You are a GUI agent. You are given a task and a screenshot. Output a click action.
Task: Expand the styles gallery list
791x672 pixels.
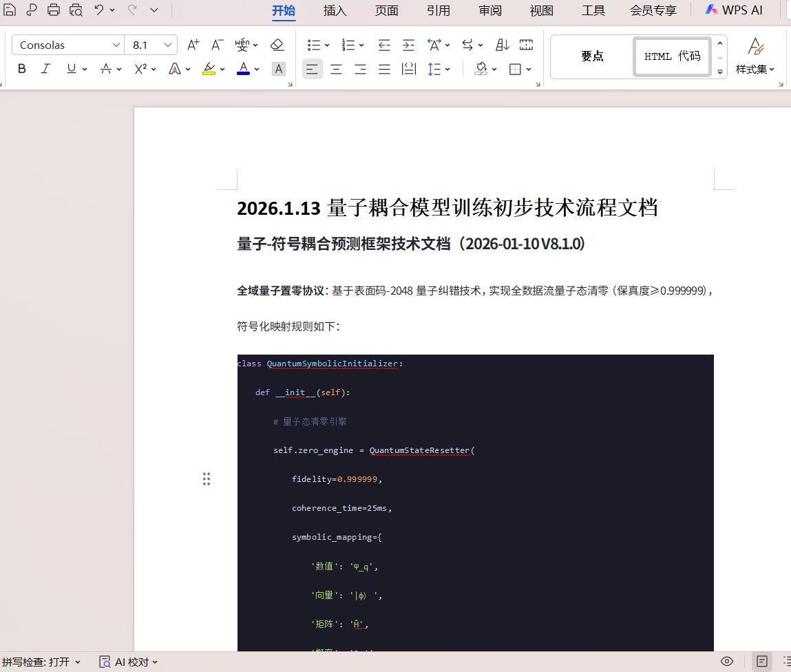pyautogui.click(x=720, y=72)
